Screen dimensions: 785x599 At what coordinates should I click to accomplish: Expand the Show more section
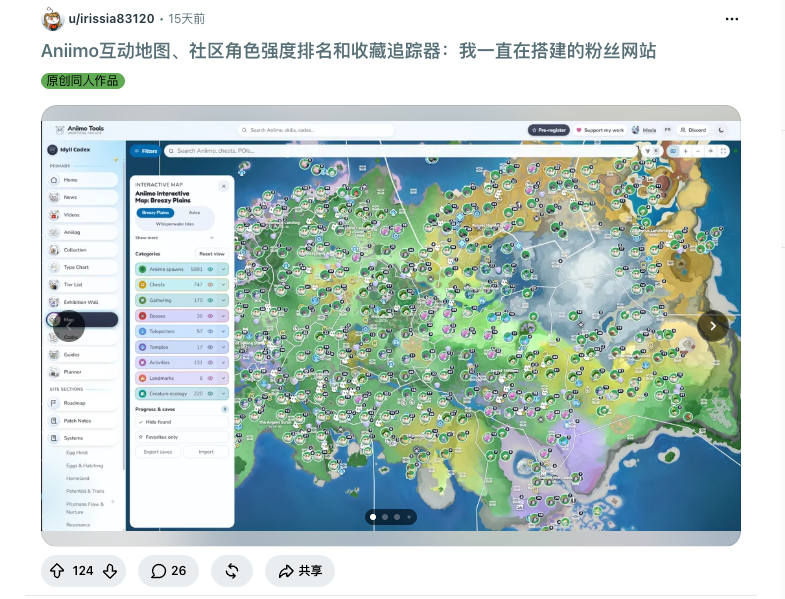[x=175, y=238]
